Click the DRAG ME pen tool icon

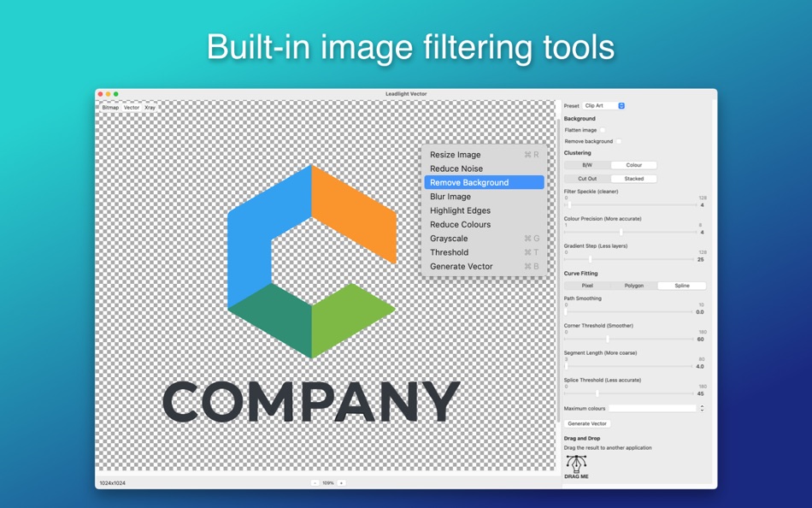pyautogui.click(x=577, y=464)
